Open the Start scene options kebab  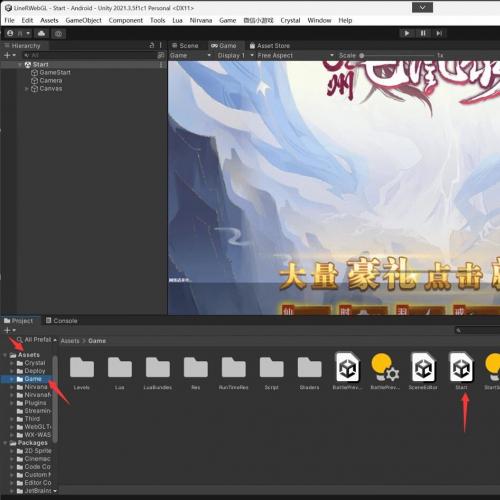click(x=161, y=65)
